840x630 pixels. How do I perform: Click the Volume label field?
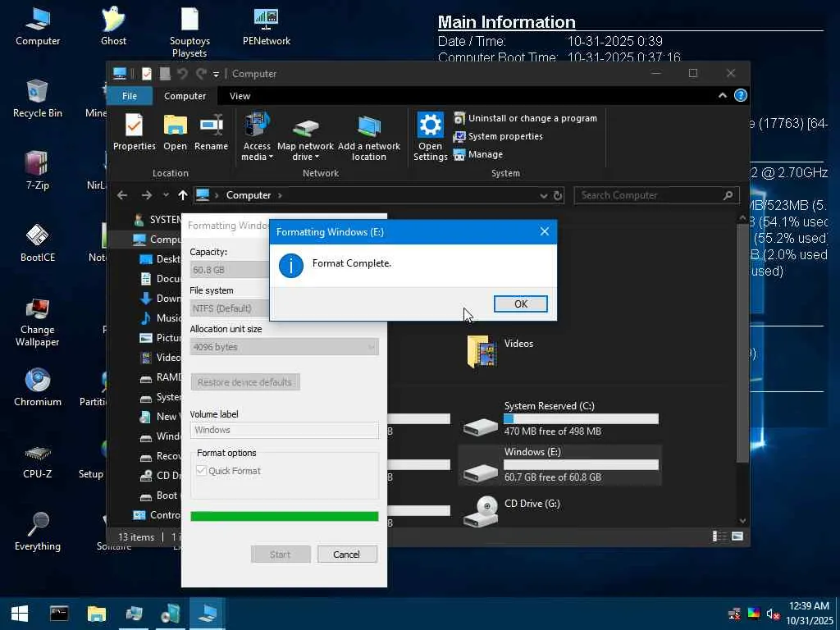click(284, 430)
